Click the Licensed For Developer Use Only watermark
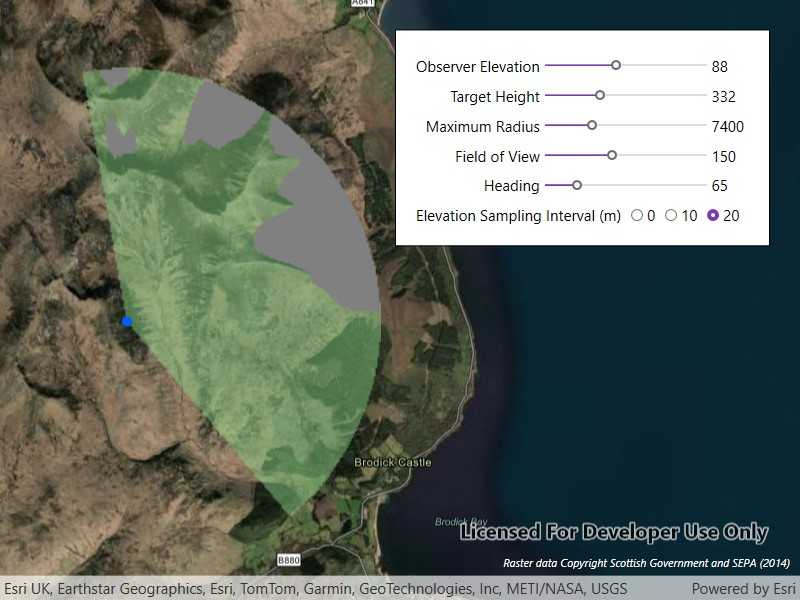 pos(612,531)
